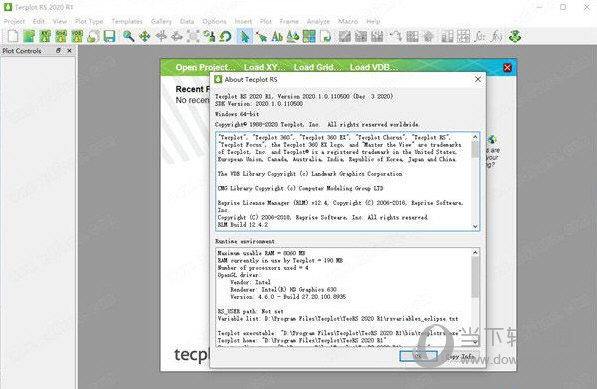Open the View menu
This screenshot has width=597, height=389.
59,21
